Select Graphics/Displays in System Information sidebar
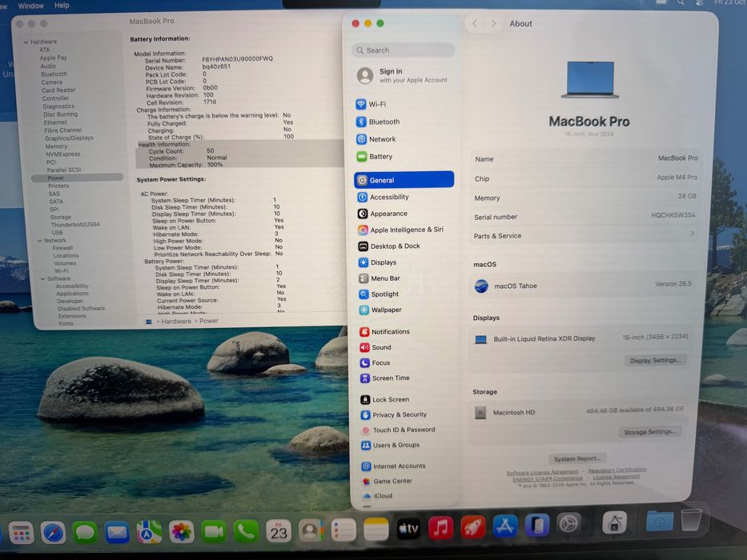Image resolution: width=747 pixels, height=560 pixels. click(69, 138)
